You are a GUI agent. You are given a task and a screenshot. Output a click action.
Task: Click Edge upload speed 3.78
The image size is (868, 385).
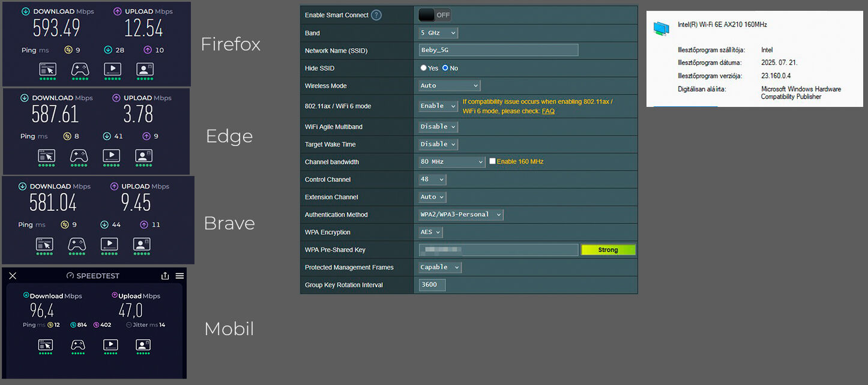point(139,114)
